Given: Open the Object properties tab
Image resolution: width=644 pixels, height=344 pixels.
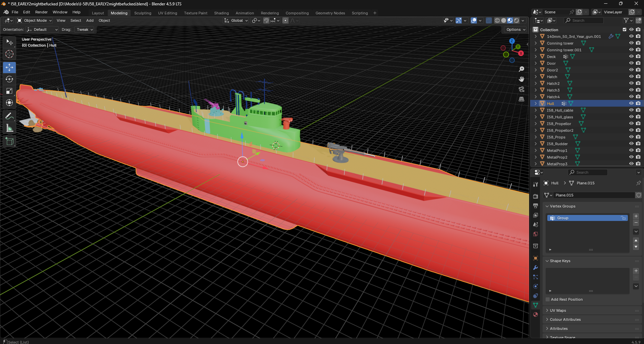Looking at the screenshot, I should pyautogui.click(x=536, y=258).
